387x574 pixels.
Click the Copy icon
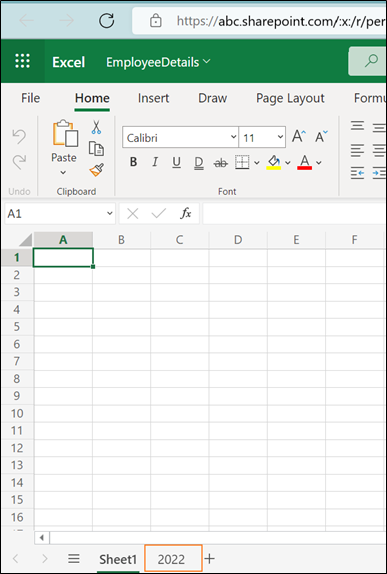(x=96, y=148)
